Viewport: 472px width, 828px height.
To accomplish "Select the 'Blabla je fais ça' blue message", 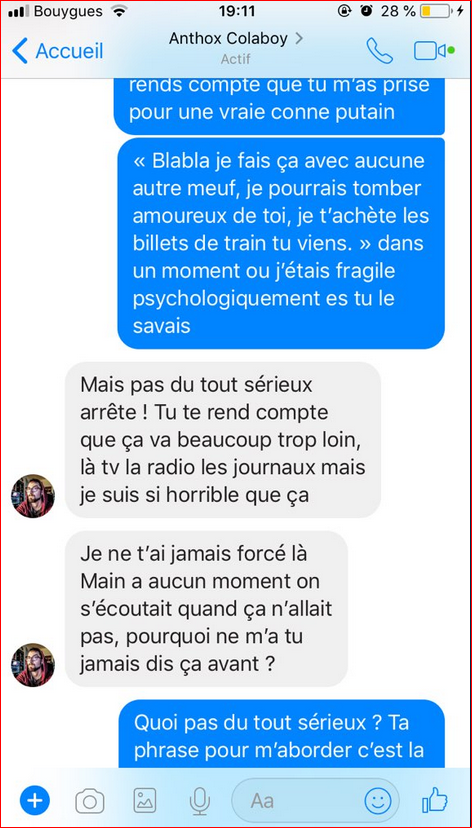I will [281, 243].
